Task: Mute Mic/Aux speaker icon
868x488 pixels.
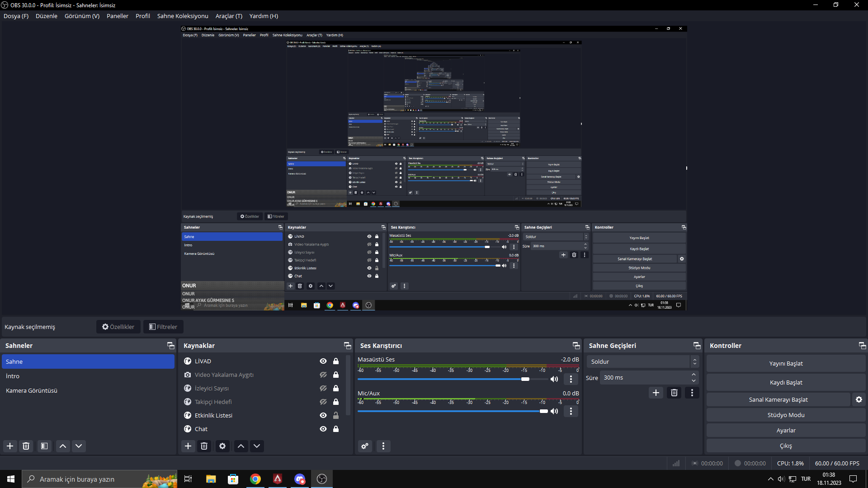Action: click(554, 411)
